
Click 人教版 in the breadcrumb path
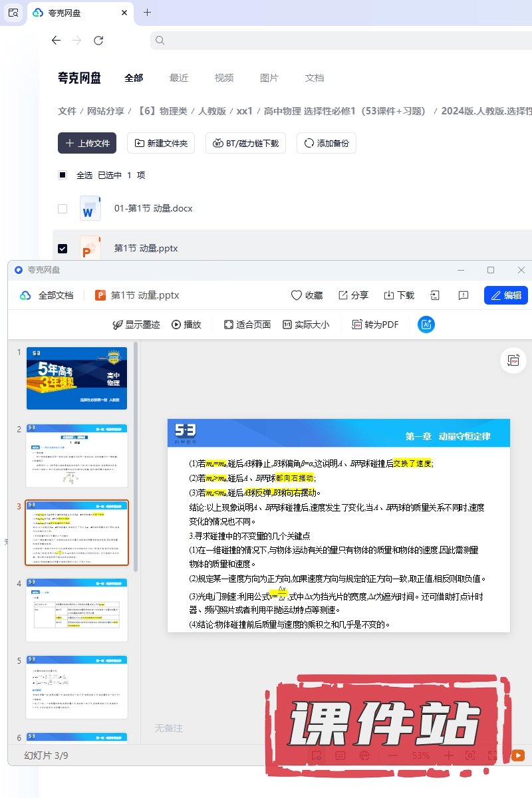(212, 111)
